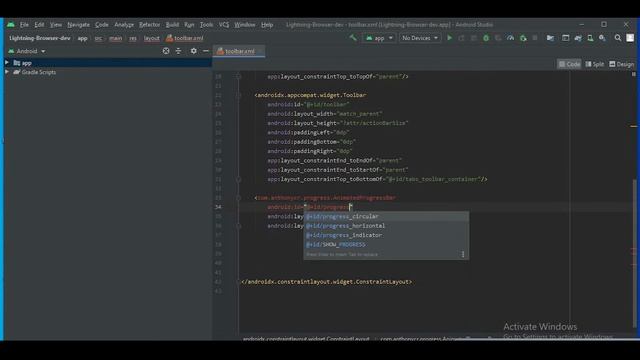Choose @+id/progress_indicator suggestion

(386, 235)
